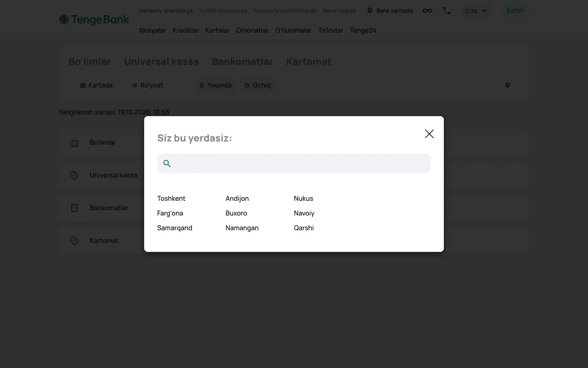Open the O'zb language dropdown
This screenshot has width=588, height=368.
[476, 11]
